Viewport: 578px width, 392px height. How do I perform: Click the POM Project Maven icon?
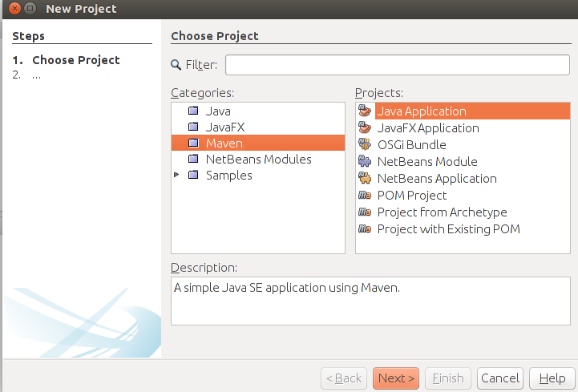[365, 196]
